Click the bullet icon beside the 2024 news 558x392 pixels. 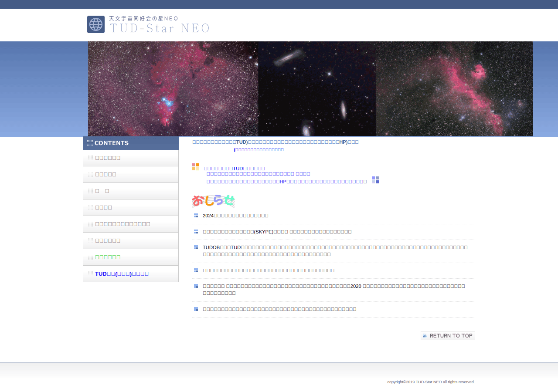(196, 216)
